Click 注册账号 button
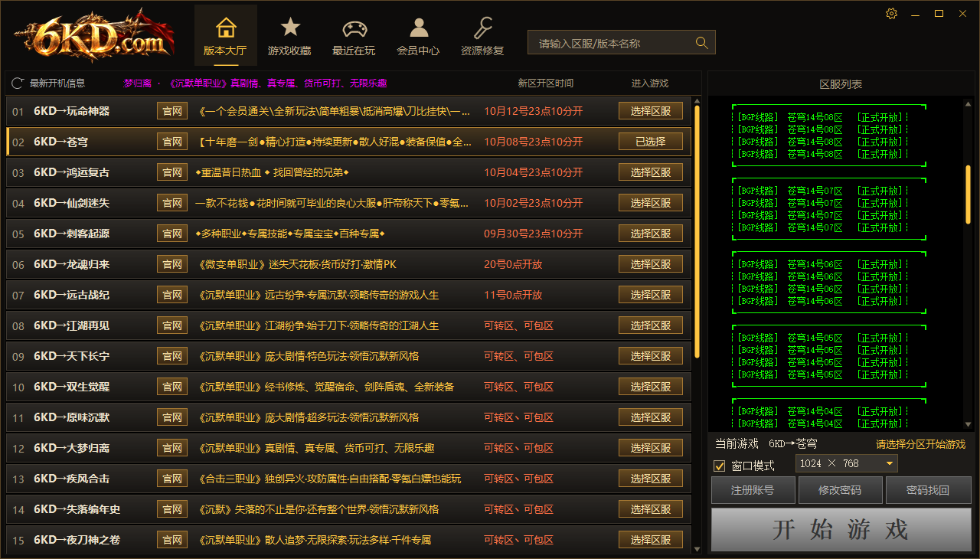Viewport: 980px width, 559px height. pos(753,490)
